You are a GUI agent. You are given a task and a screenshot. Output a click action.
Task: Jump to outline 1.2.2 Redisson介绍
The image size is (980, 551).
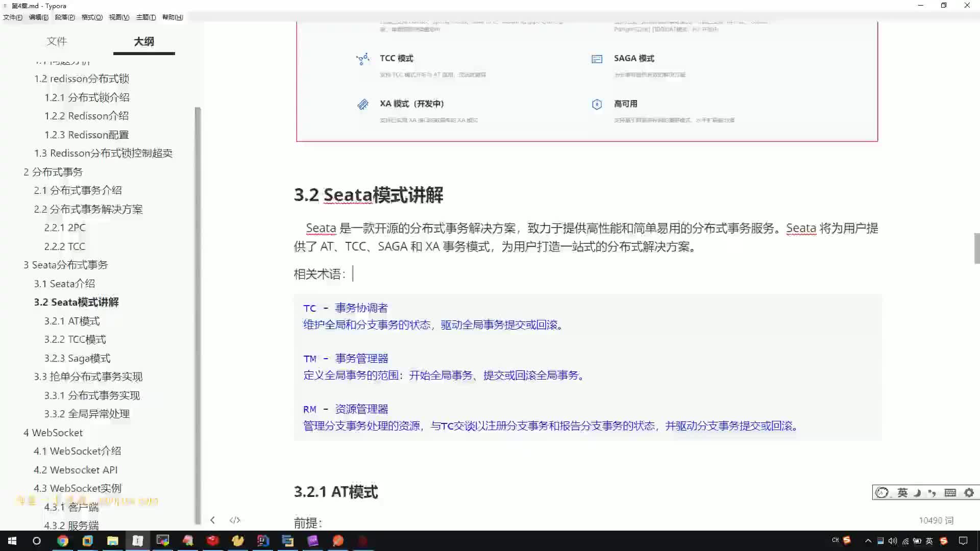[86, 116]
